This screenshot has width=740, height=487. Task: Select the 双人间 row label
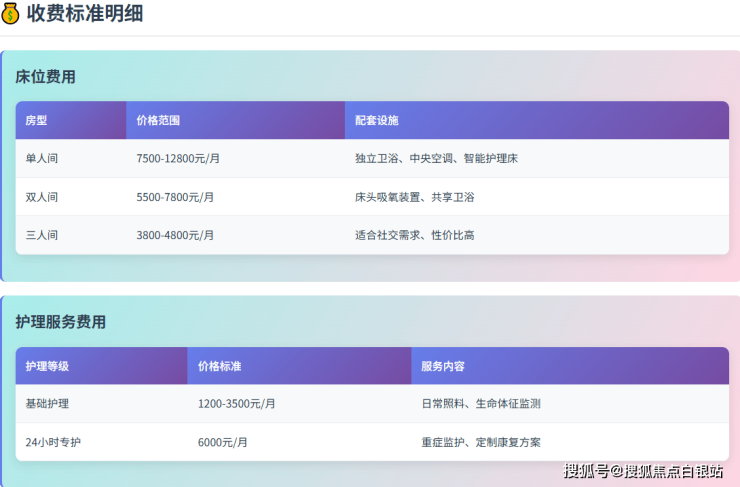coord(42,197)
